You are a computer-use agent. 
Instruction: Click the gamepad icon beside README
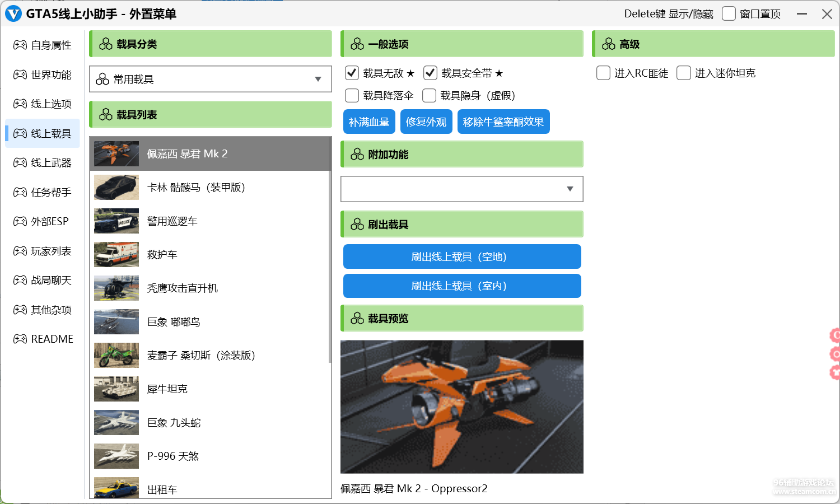20,339
